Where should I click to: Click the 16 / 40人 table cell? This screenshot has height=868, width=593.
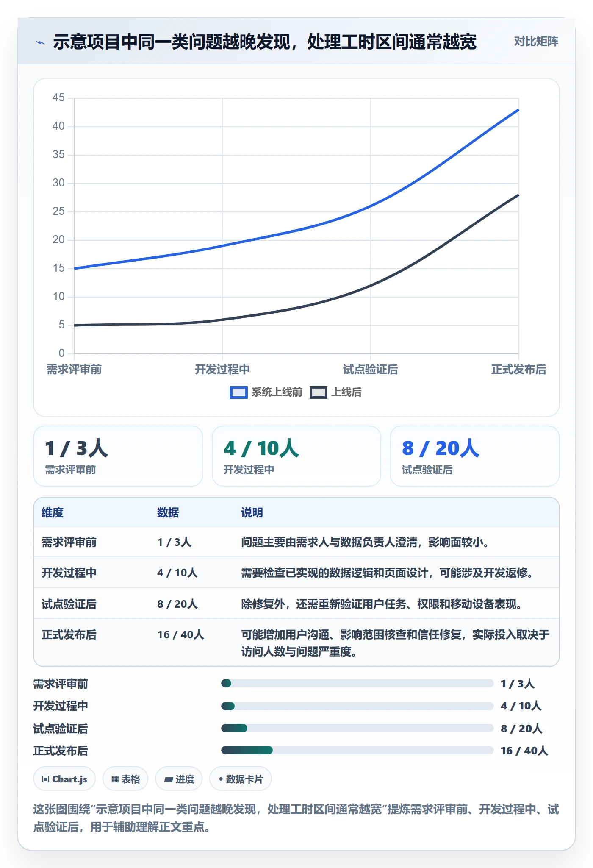181,634
